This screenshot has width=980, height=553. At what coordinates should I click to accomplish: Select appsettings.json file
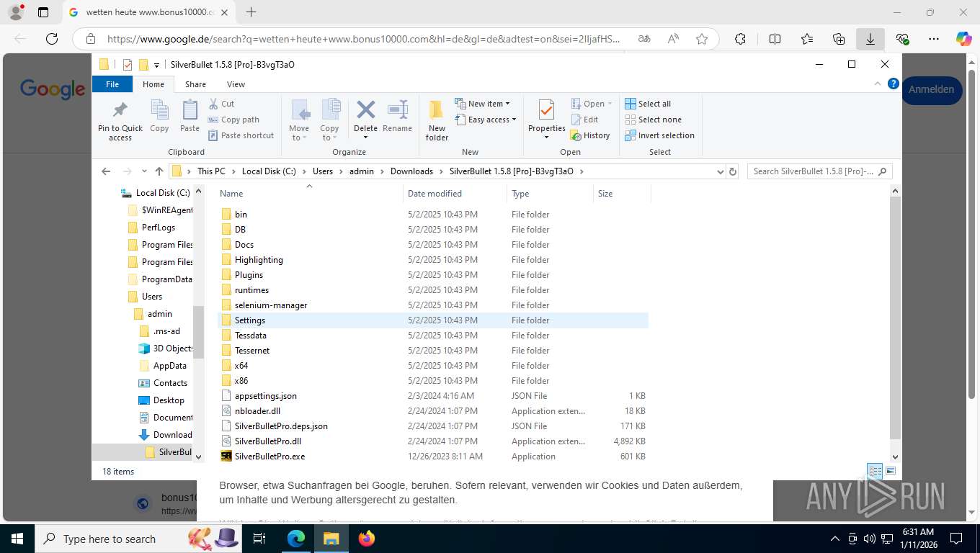(433, 396)
